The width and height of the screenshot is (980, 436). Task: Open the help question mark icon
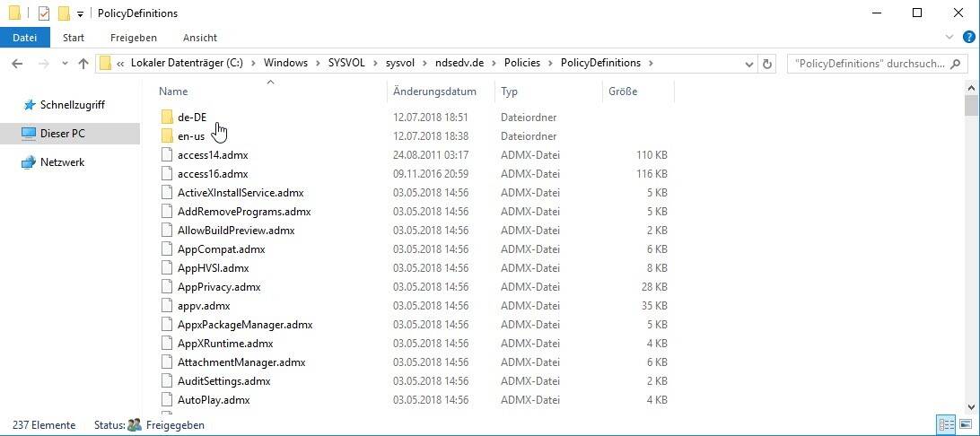(x=967, y=38)
